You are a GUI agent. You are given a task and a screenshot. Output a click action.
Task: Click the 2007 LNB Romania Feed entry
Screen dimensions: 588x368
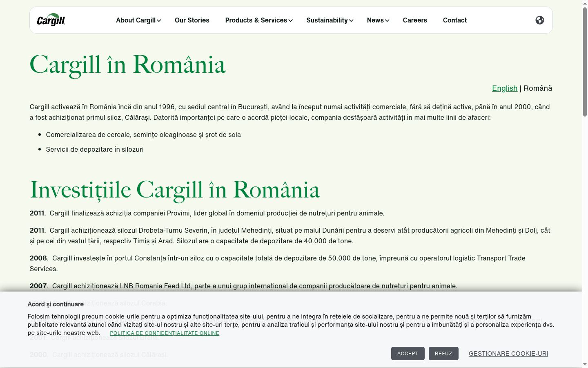coord(243,286)
